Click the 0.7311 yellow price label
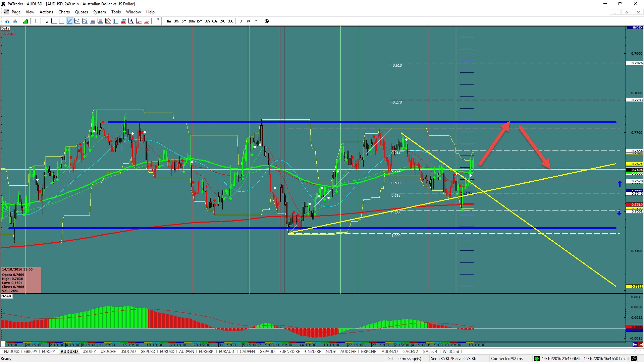Viewport: 644px width, 362px height. point(635,287)
